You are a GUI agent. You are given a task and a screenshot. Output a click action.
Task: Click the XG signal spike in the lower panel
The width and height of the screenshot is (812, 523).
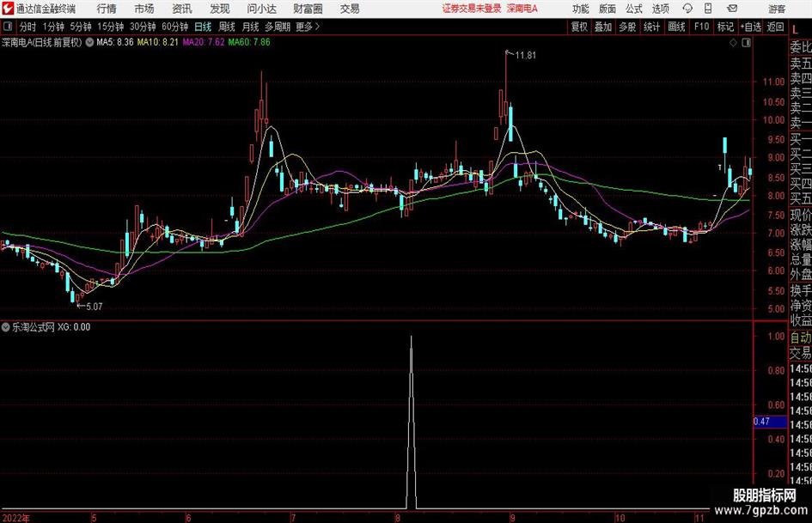click(x=412, y=422)
